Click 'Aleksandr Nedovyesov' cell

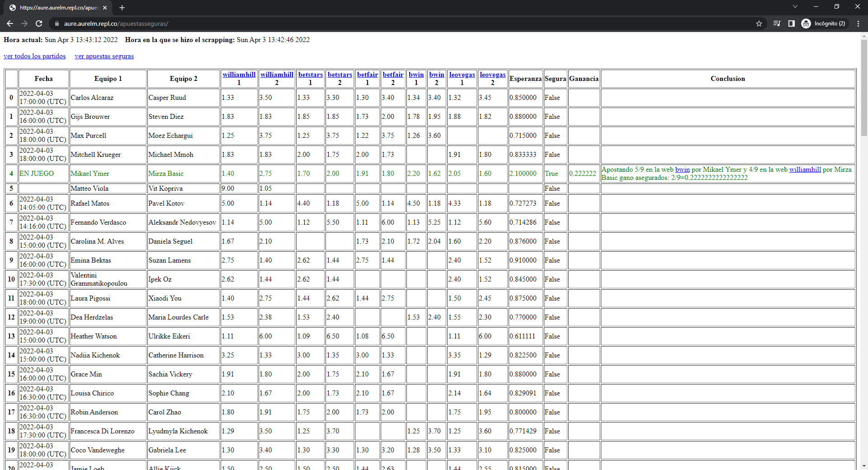[184, 222]
